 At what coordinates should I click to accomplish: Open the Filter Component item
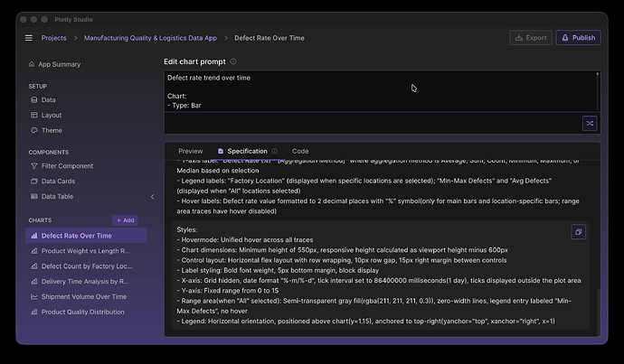61,166
